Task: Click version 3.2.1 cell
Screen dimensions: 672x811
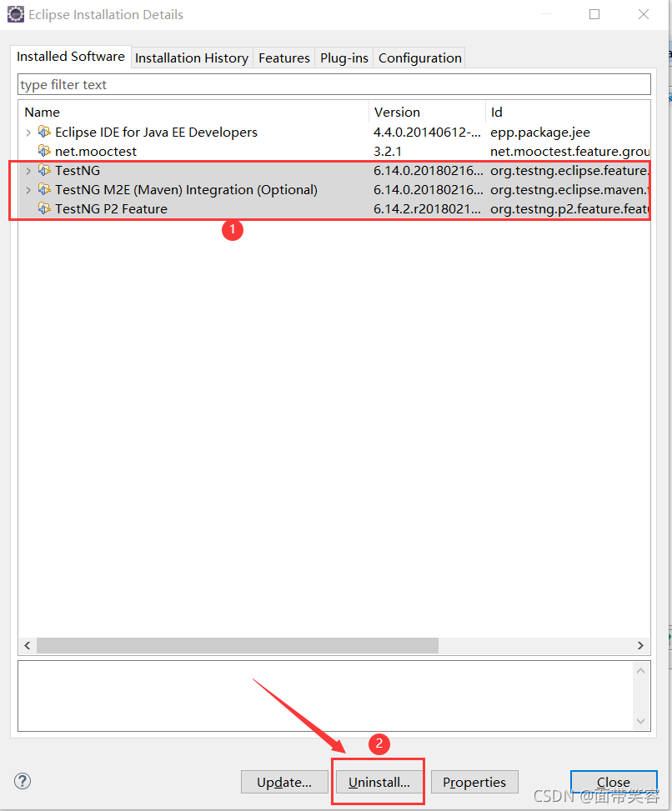Action: 388,151
